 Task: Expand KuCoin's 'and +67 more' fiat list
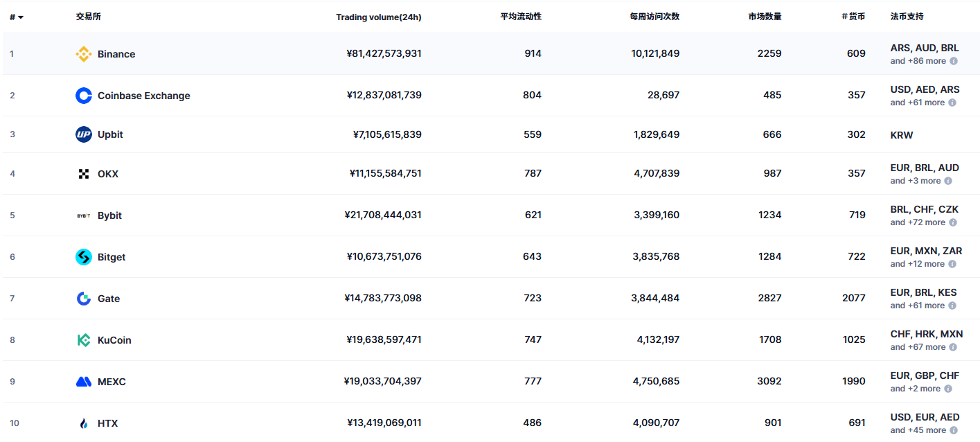pos(917,347)
